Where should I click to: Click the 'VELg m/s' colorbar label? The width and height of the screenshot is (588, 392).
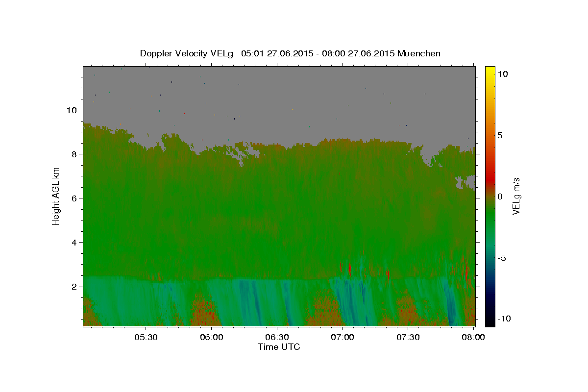(x=516, y=196)
